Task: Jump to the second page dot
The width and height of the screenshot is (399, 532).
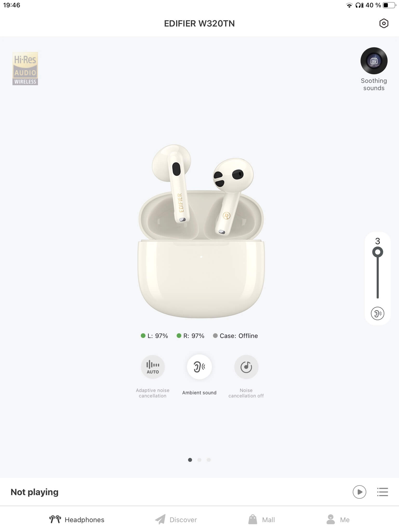Action: [199, 460]
